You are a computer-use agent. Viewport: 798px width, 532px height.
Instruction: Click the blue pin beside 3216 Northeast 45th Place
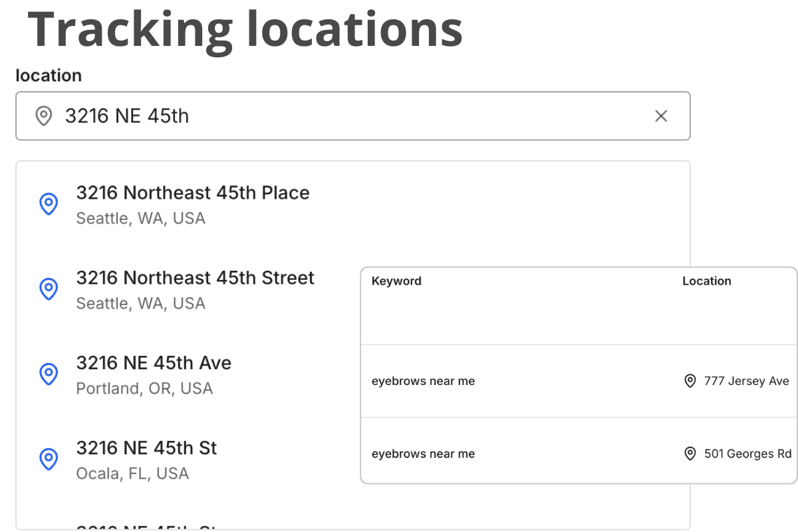click(48, 204)
